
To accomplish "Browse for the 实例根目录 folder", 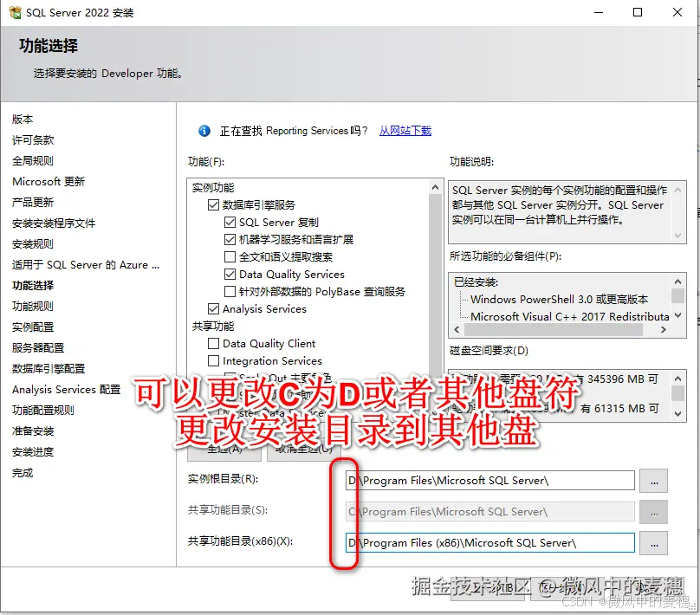I will point(653,481).
